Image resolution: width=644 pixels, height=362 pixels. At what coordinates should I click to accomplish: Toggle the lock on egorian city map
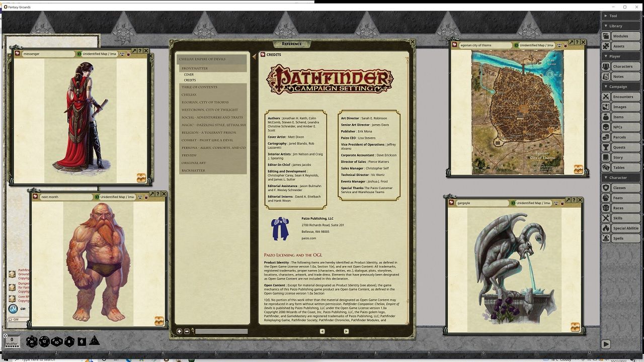tap(566, 45)
